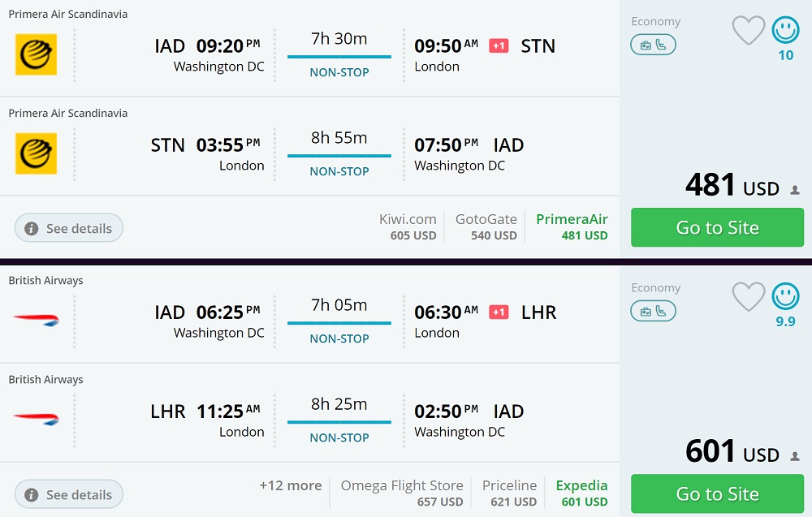Click British Airways logo on outbound flight
This screenshot has height=517, width=812.
(37, 321)
